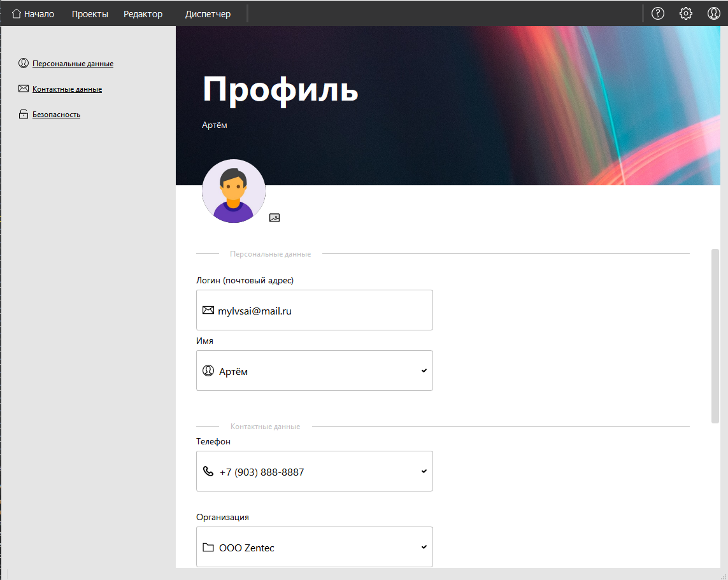
Task: Click the folder icon inside the Организация field
Action: click(x=208, y=546)
